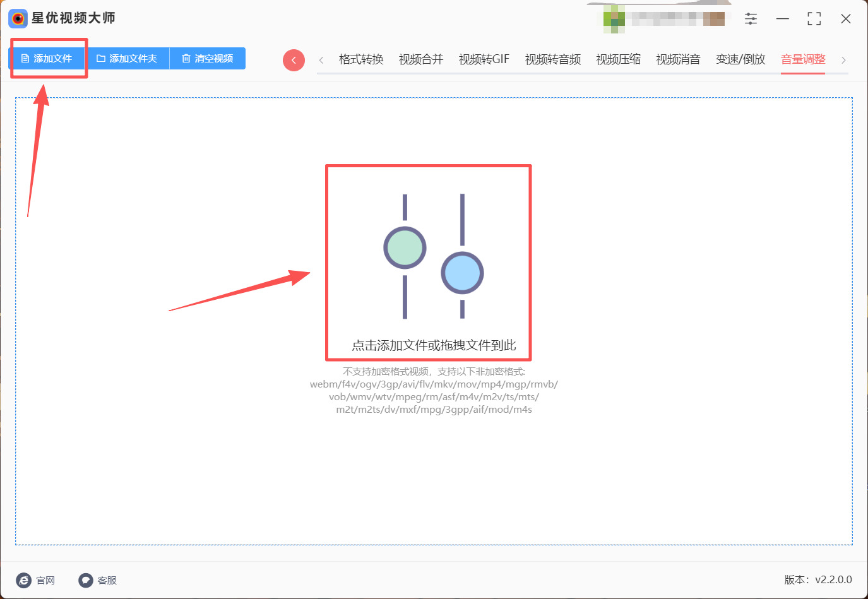The image size is (868, 599).
Task: Open the settings sliders icon in the title bar
Action: [x=751, y=19]
